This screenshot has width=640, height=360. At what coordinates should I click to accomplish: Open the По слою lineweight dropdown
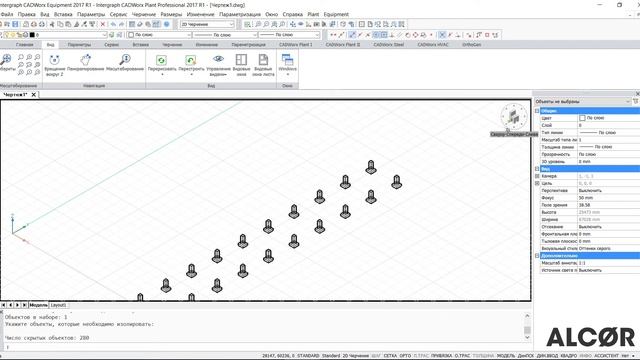pos(289,35)
